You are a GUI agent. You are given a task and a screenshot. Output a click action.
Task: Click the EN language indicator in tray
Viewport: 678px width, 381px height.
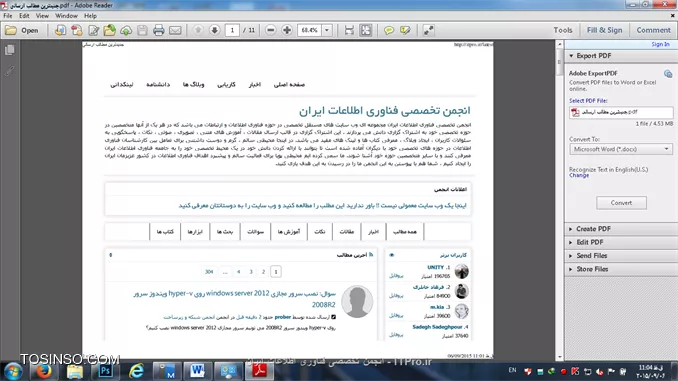(x=512, y=370)
